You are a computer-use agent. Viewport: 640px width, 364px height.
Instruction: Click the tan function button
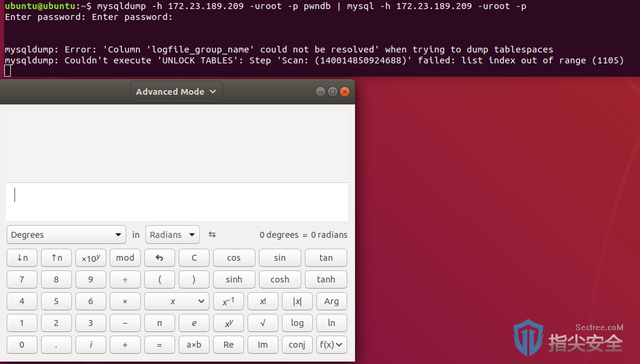pos(325,258)
